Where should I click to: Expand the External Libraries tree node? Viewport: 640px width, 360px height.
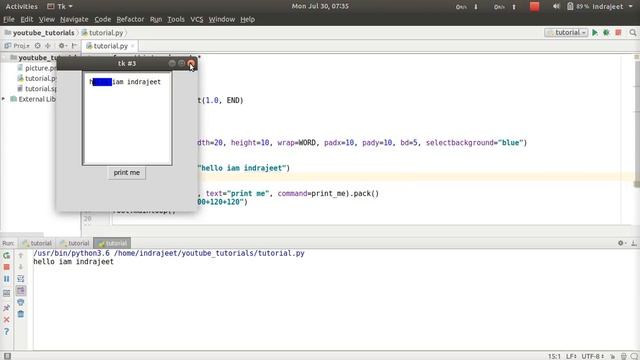4,99
